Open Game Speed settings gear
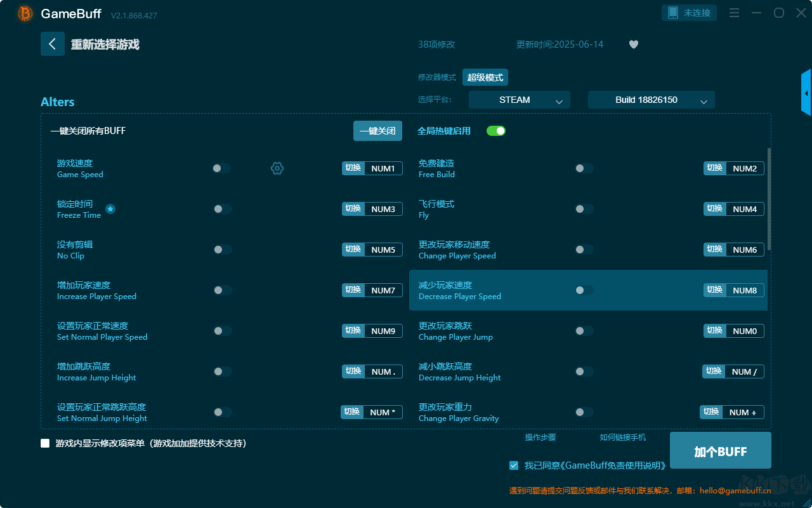This screenshot has width=812, height=508. pos(277,168)
